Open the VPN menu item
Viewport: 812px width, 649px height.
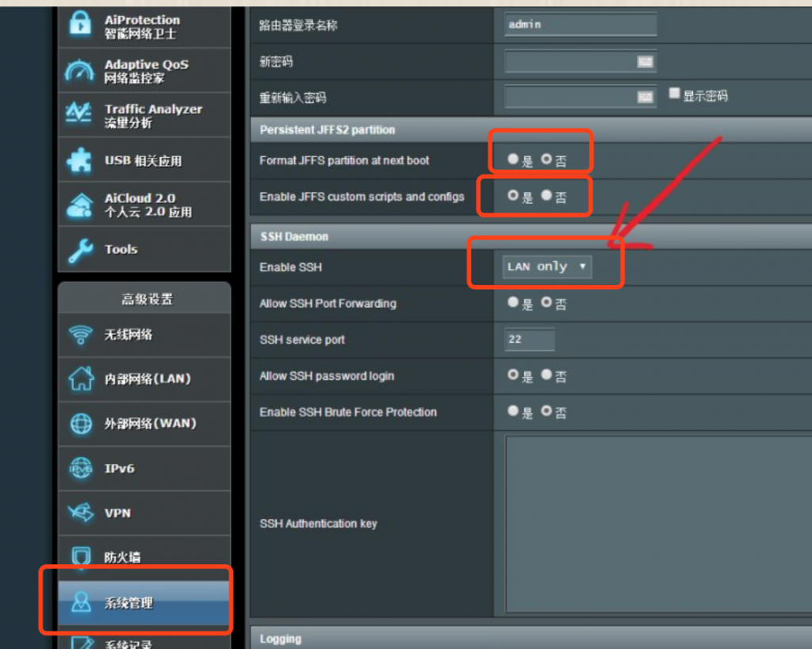117,513
